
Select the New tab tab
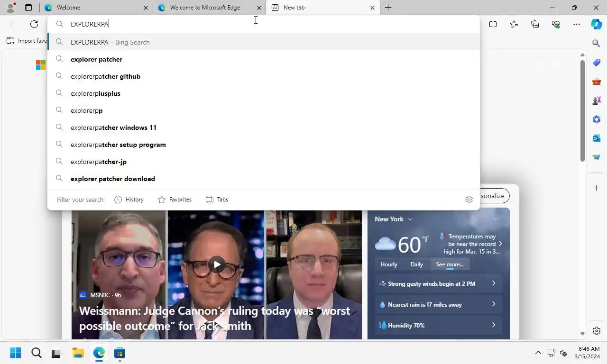coord(323,8)
